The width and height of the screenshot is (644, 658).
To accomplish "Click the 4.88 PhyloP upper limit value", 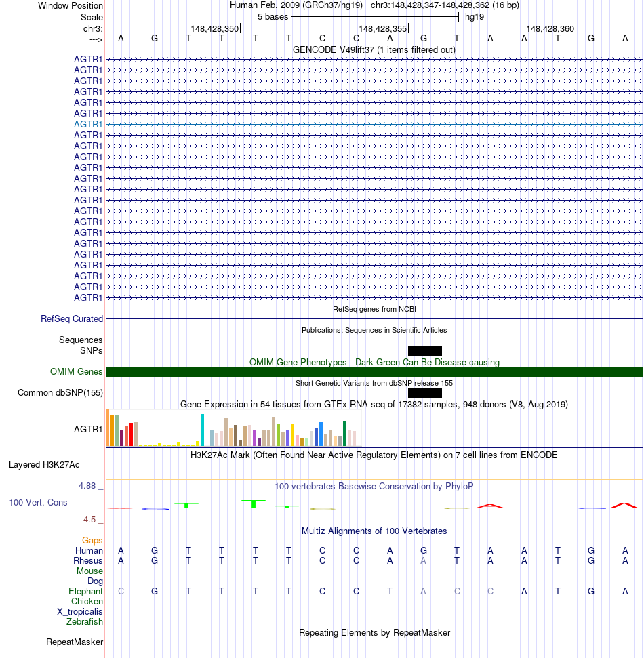I will [x=87, y=486].
